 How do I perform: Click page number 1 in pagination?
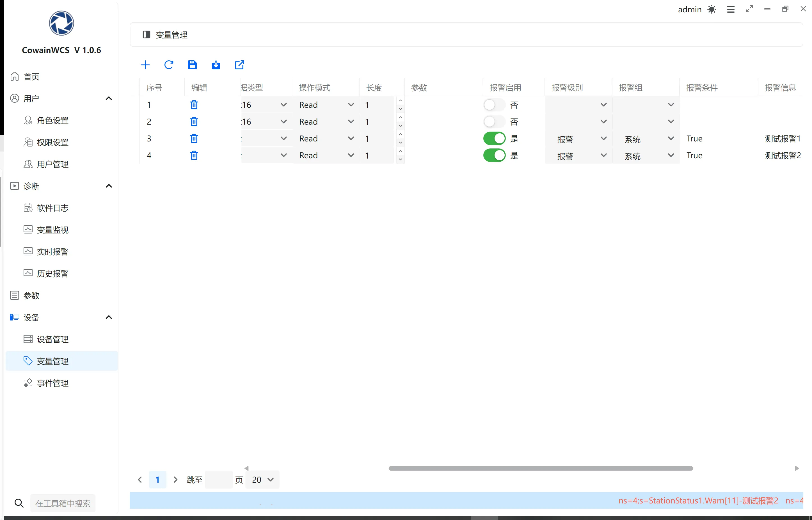point(157,480)
